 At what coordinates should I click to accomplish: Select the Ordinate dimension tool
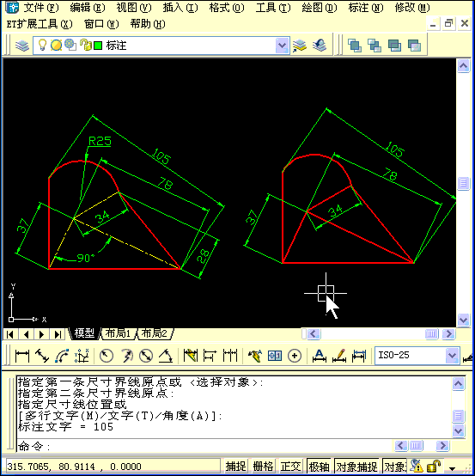(82, 356)
